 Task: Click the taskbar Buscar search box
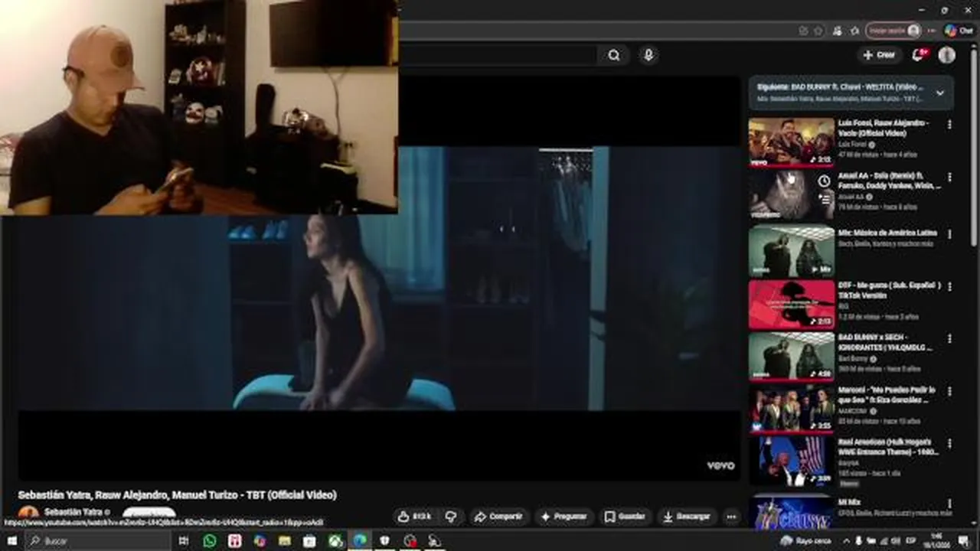coord(96,541)
